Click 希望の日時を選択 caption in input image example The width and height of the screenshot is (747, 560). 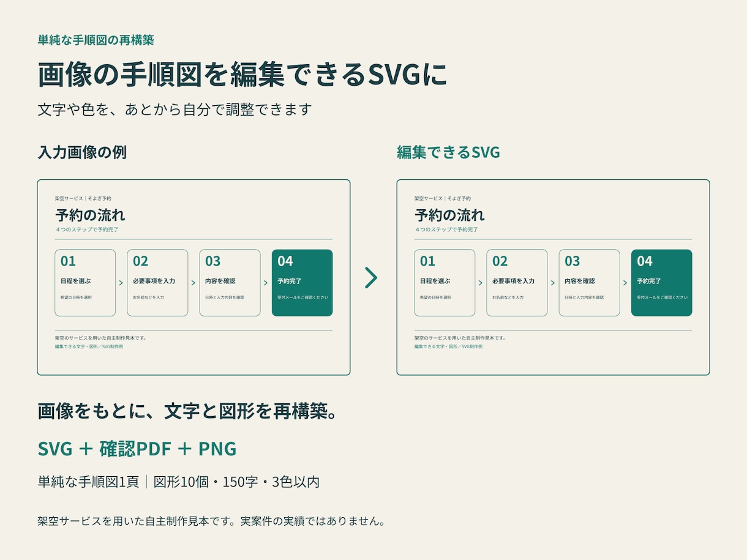76,297
